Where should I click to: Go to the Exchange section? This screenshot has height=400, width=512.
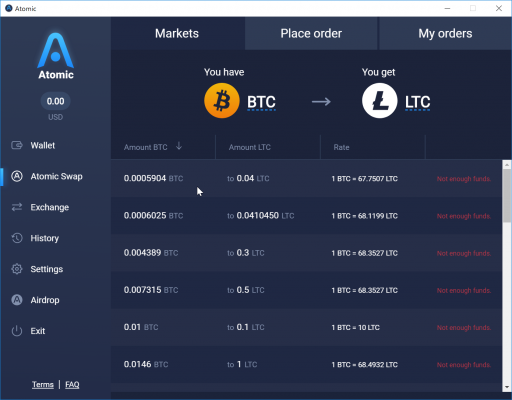click(x=50, y=207)
